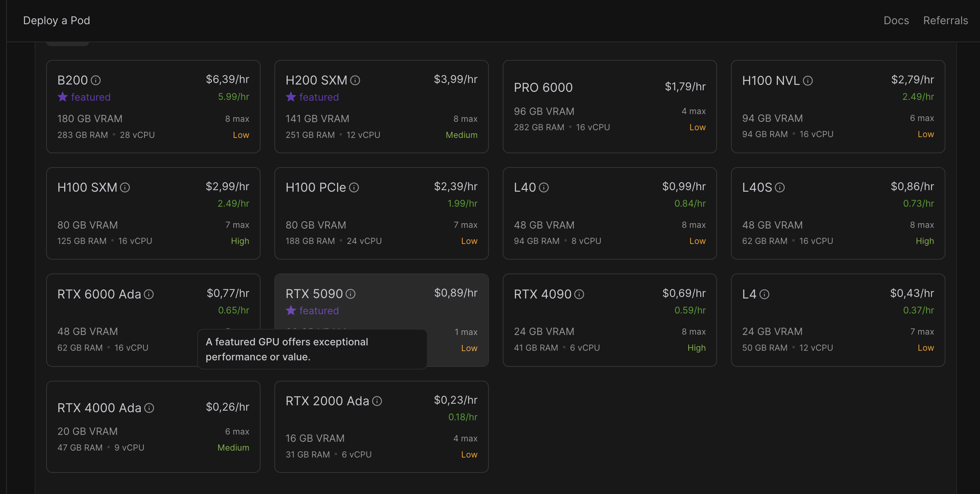Click L40S price $0,86/hr
980x494 pixels.
coord(912,187)
